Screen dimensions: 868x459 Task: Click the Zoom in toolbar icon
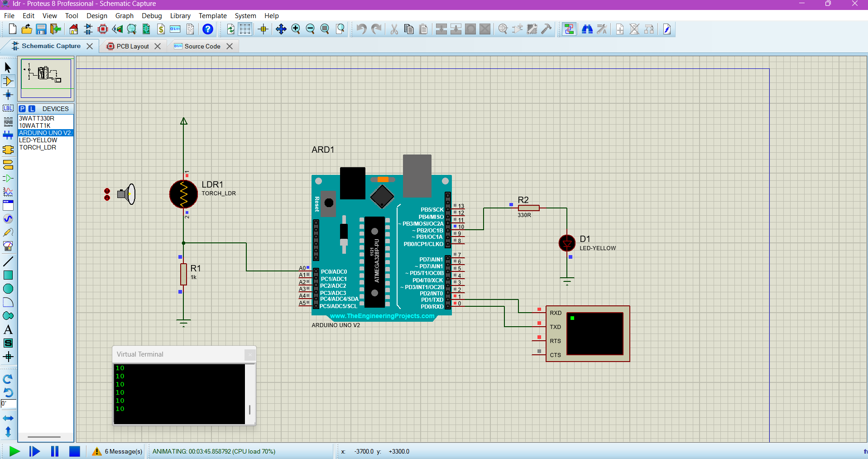[296, 29]
